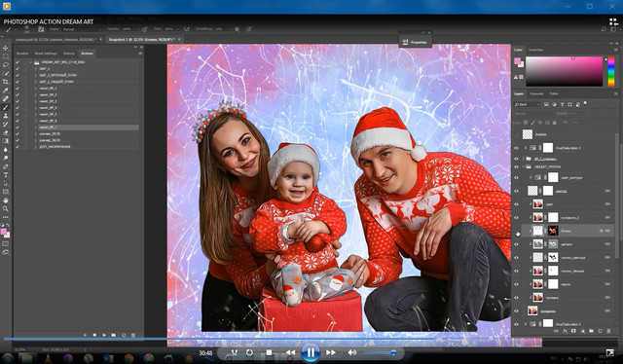The width and height of the screenshot is (623, 364).
Task: Switch to the History tab
Action: point(69,54)
